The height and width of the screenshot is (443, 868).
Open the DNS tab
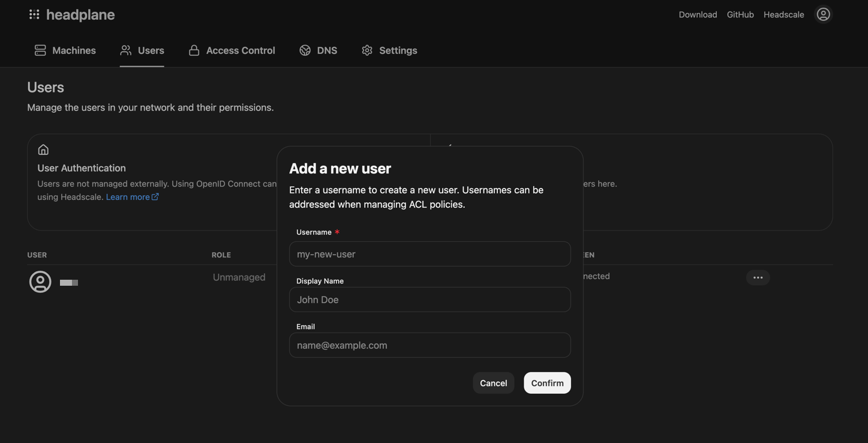coord(319,50)
